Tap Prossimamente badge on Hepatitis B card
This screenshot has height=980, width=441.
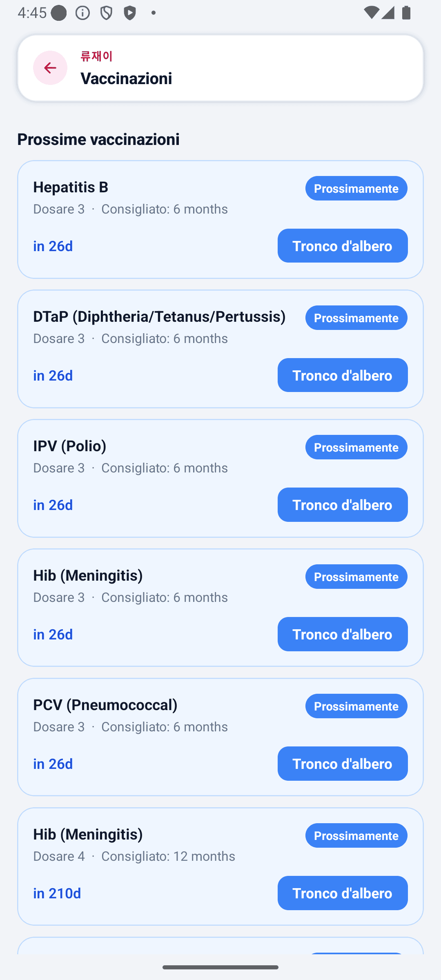coord(356,188)
